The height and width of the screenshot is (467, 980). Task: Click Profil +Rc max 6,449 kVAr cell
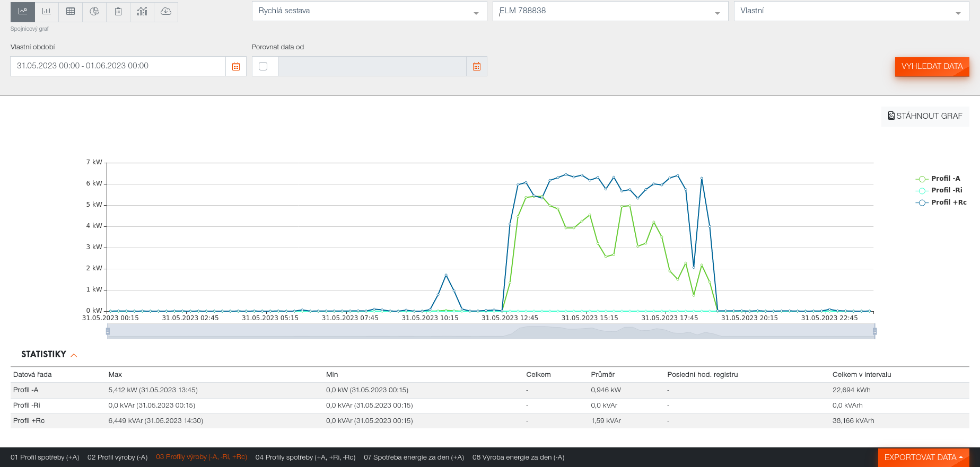[x=156, y=421]
